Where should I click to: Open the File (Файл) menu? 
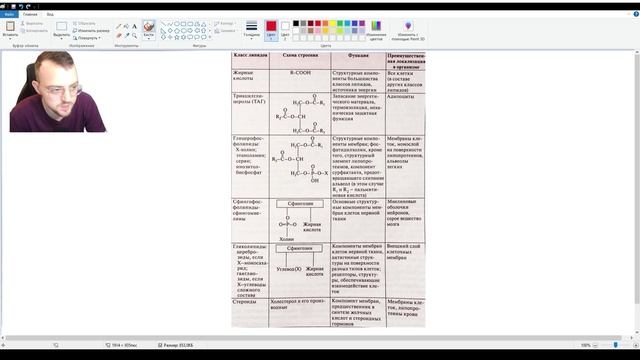(x=9, y=14)
